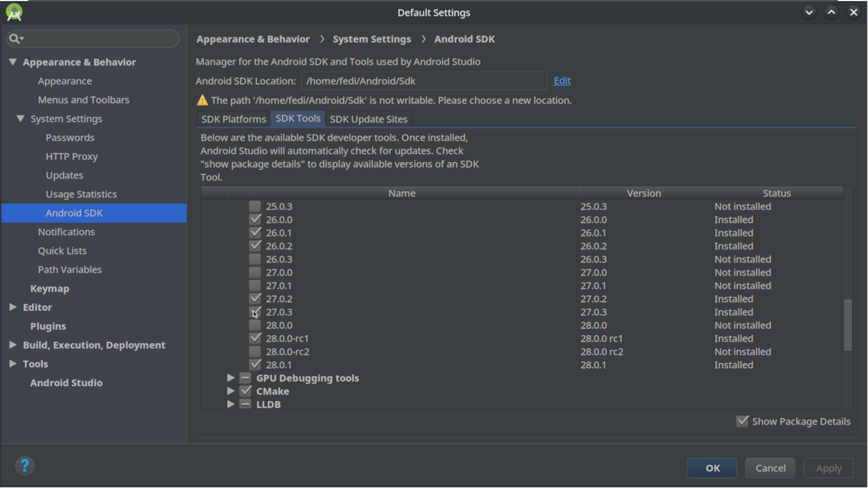This screenshot has width=868, height=488.
Task: Toggle the GPU Debugging tools checkbox
Action: (245, 378)
